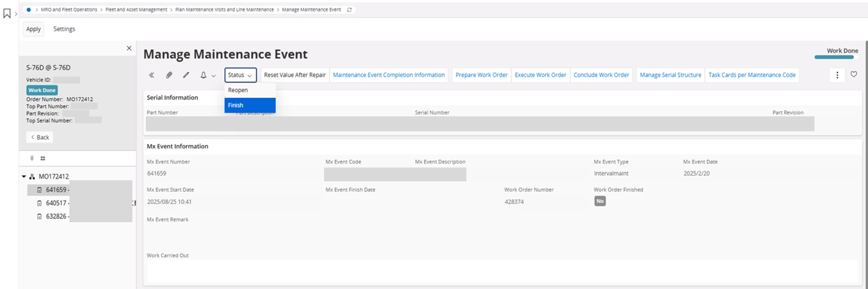868x289 pixels.
Task: Click the Work Carried Out text field
Action: 502,270
